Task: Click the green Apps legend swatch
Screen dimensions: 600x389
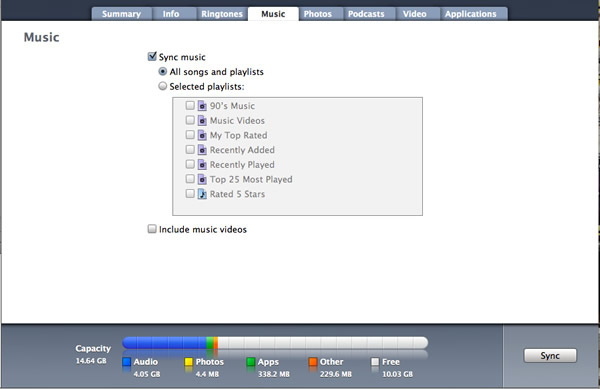Action: (x=251, y=362)
